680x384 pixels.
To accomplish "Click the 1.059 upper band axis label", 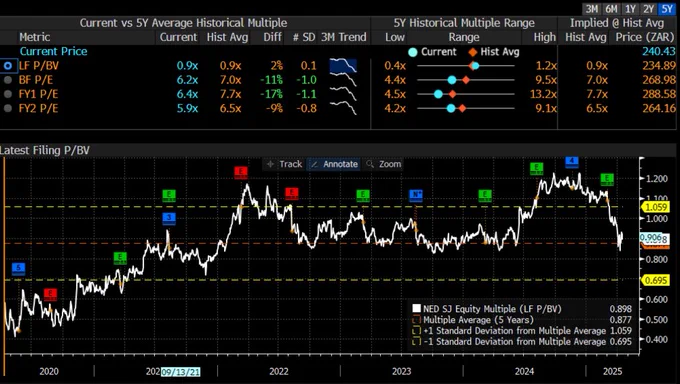I will (656, 207).
